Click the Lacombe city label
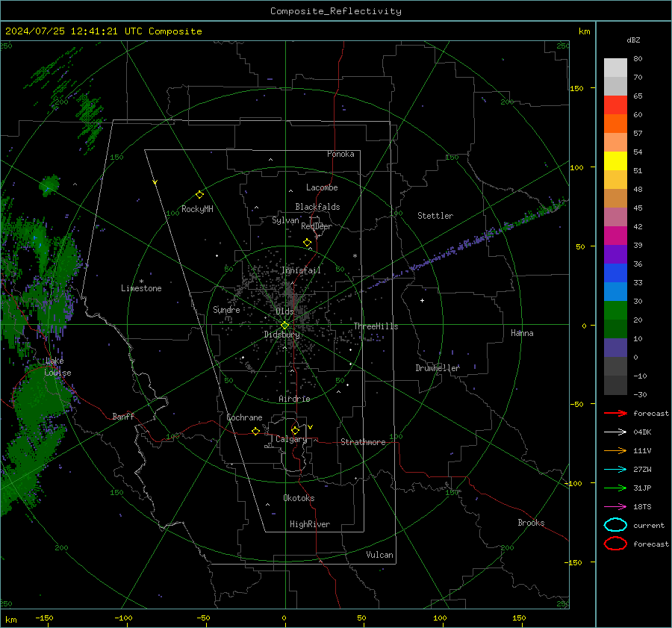672x628 pixels. click(x=322, y=187)
